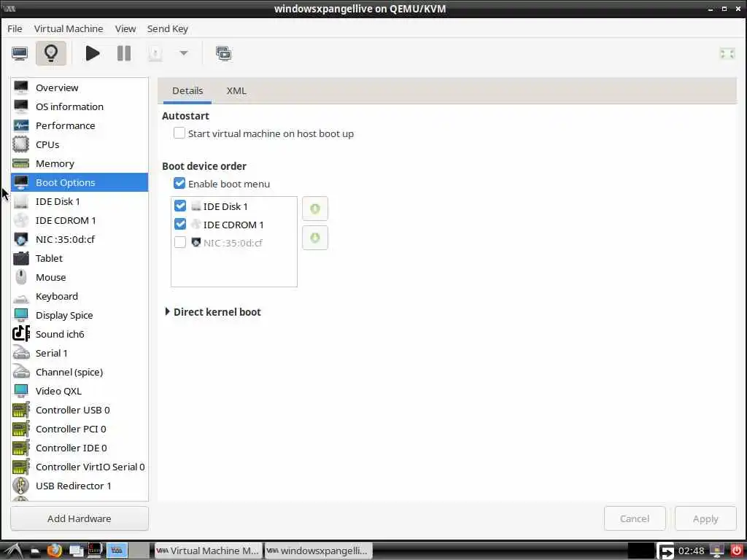Viewport: 747px width, 560px height.
Task: Open the shutdown options dropdown arrow
Action: tap(183, 53)
